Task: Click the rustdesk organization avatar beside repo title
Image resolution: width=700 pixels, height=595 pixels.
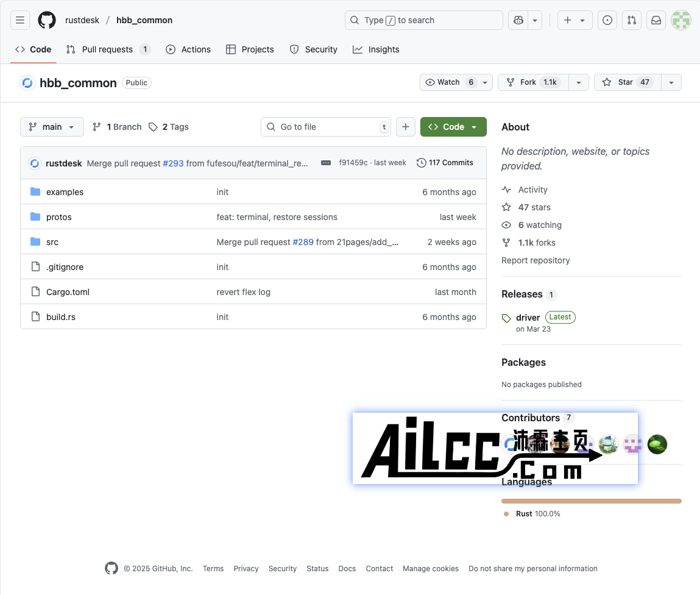Action: [x=27, y=83]
